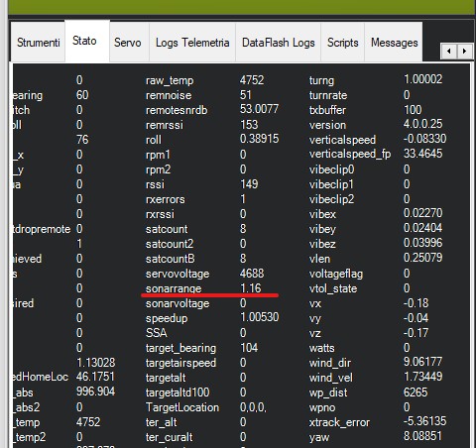Click the remnoise entry
Image resolution: width=476 pixels, height=448 pixels.
169,95
